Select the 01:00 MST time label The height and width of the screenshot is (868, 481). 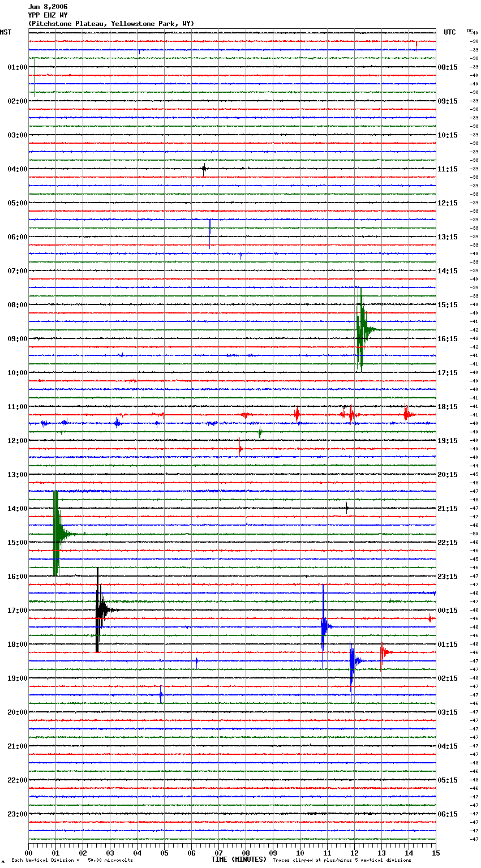(18, 67)
